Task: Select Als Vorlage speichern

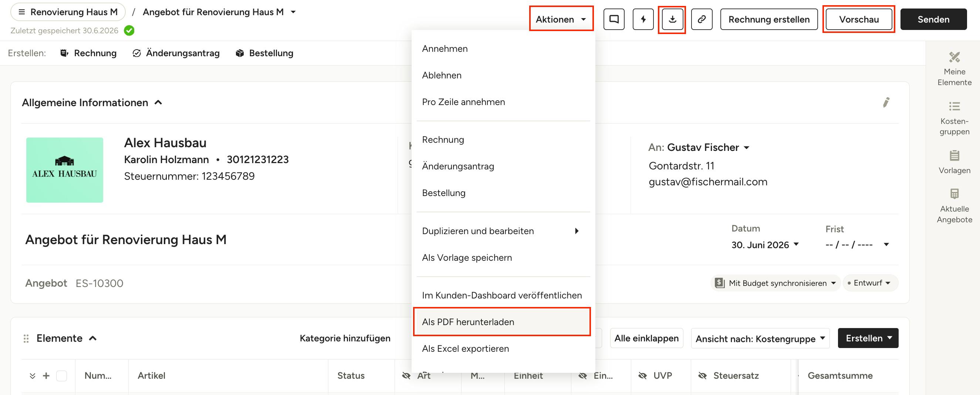Action: 503,258
